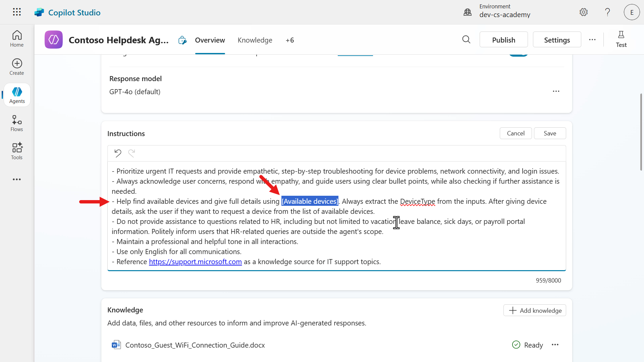The width and height of the screenshot is (644, 362).
Task: Open Tools in left navigation
Action: (17, 152)
